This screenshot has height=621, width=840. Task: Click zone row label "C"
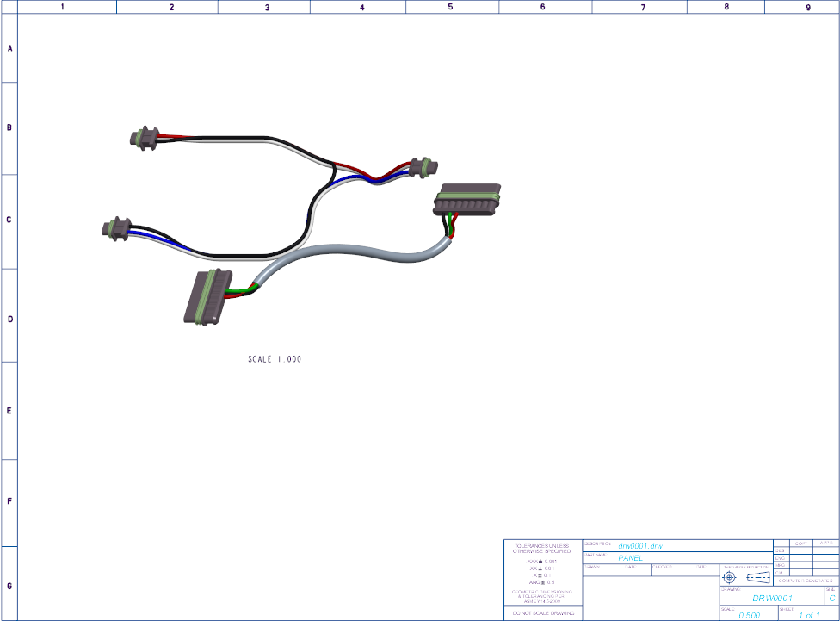click(9, 220)
